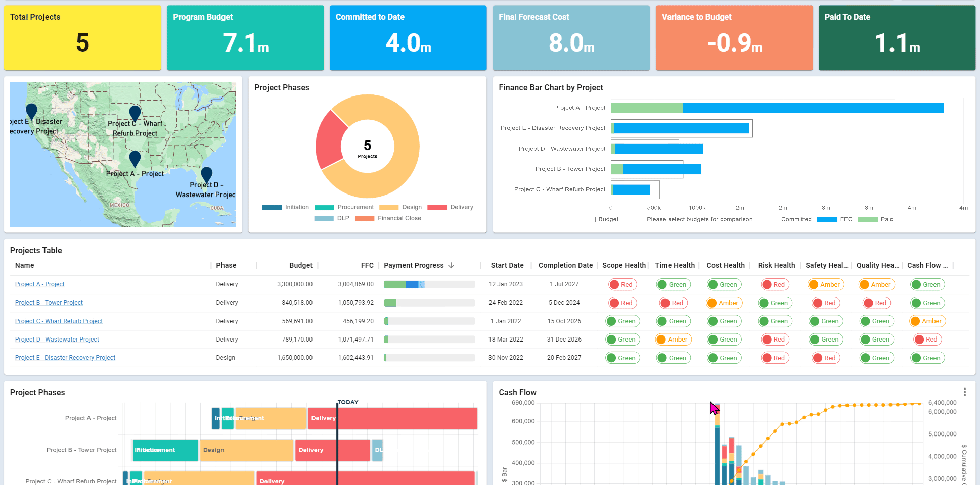This screenshot has height=485, width=980.
Task: Sort table by Budget column header
Action: [x=301, y=265]
